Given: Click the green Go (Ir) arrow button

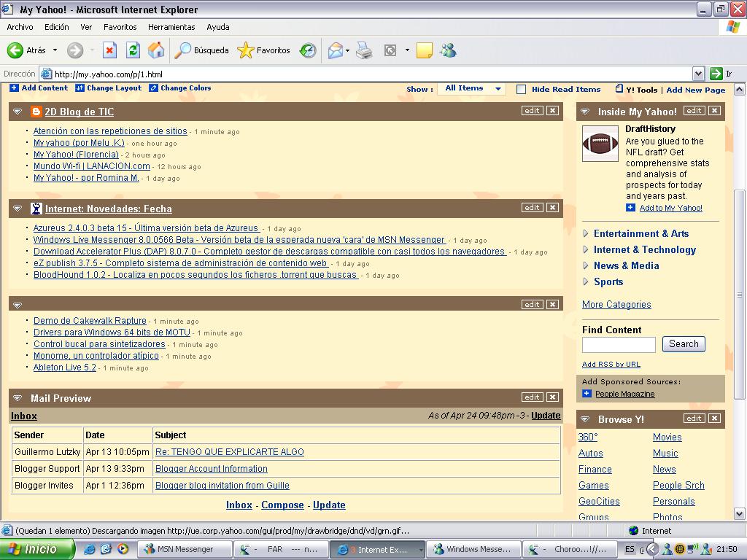Looking at the screenshot, I should coord(716,74).
